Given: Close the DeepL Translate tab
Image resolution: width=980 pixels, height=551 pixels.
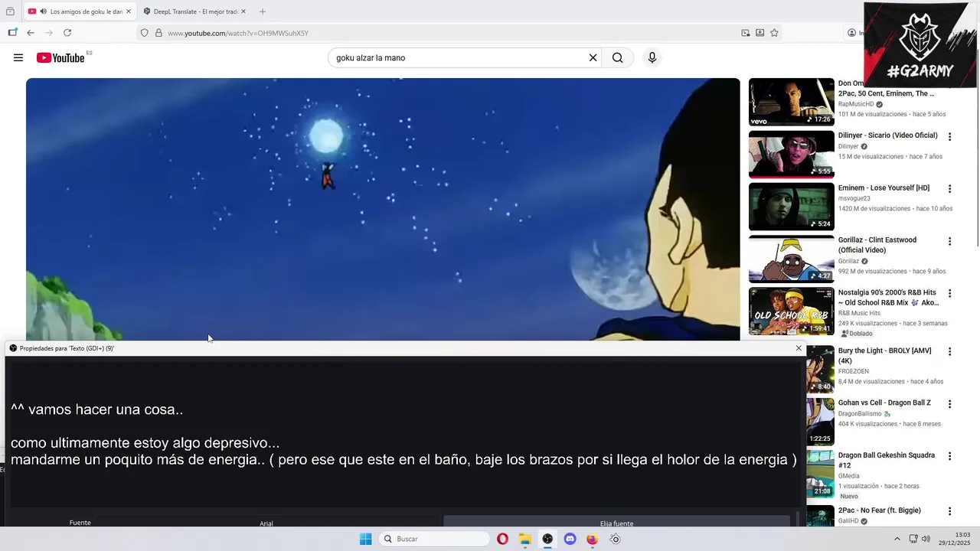Looking at the screenshot, I should coord(243,11).
